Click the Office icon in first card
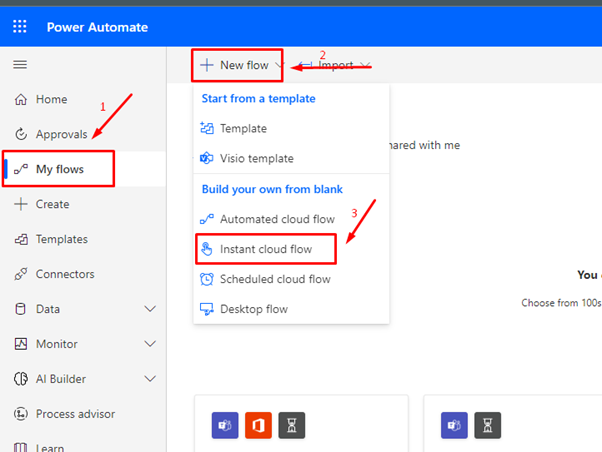This screenshot has height=452, width=602. [258, 426]
